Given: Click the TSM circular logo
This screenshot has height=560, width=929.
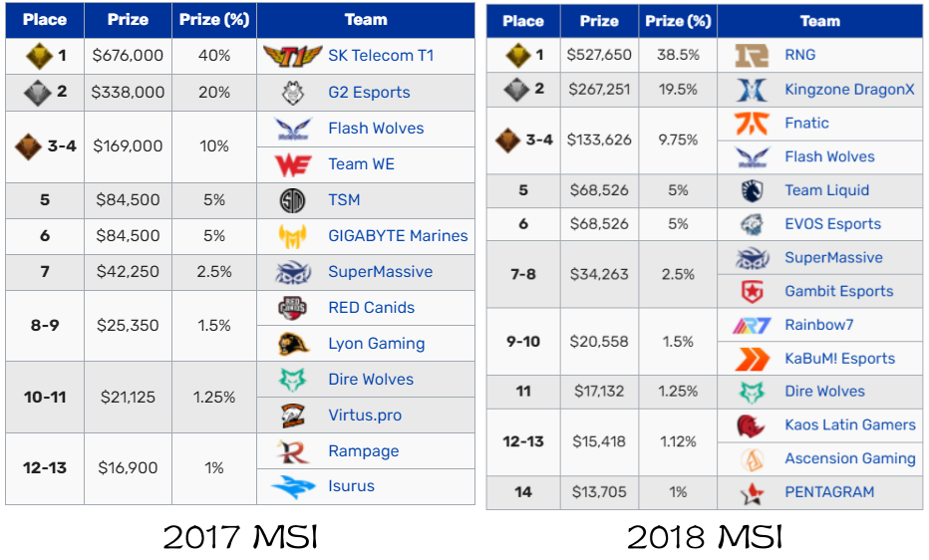Looking at the screenshot, I should [x=292, y=200].
